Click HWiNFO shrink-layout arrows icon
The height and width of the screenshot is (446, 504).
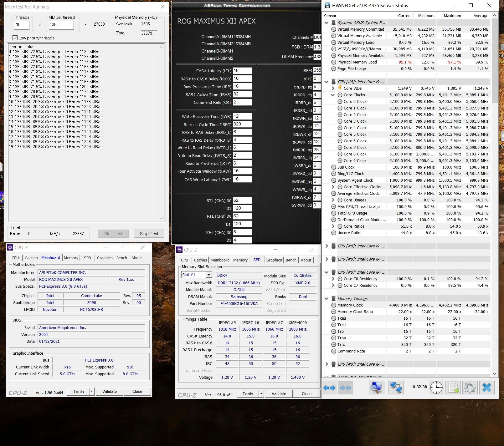(346, 388)
